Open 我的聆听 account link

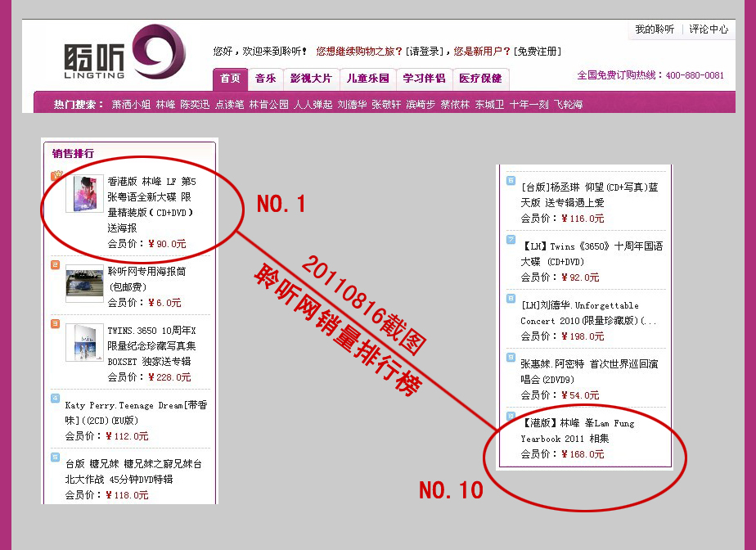[655, 29]
